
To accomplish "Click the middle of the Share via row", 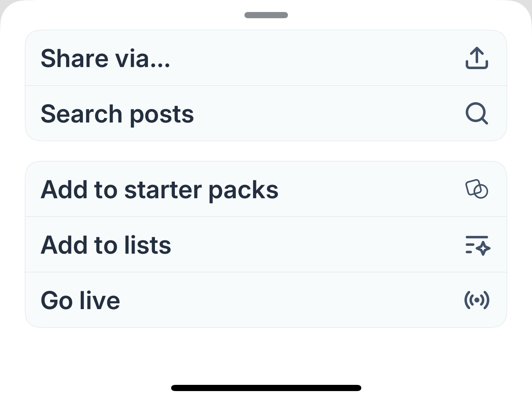I will coord(266,58).
